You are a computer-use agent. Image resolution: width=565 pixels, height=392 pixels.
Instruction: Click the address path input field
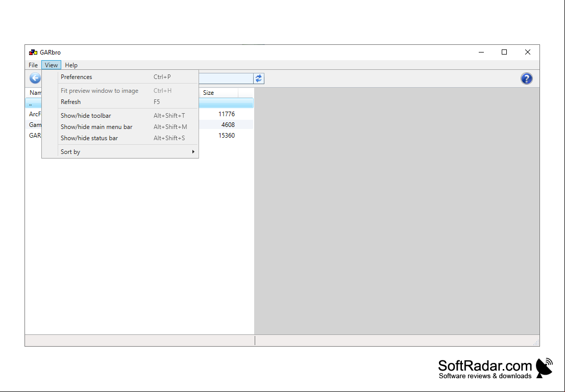click(226, 79)
